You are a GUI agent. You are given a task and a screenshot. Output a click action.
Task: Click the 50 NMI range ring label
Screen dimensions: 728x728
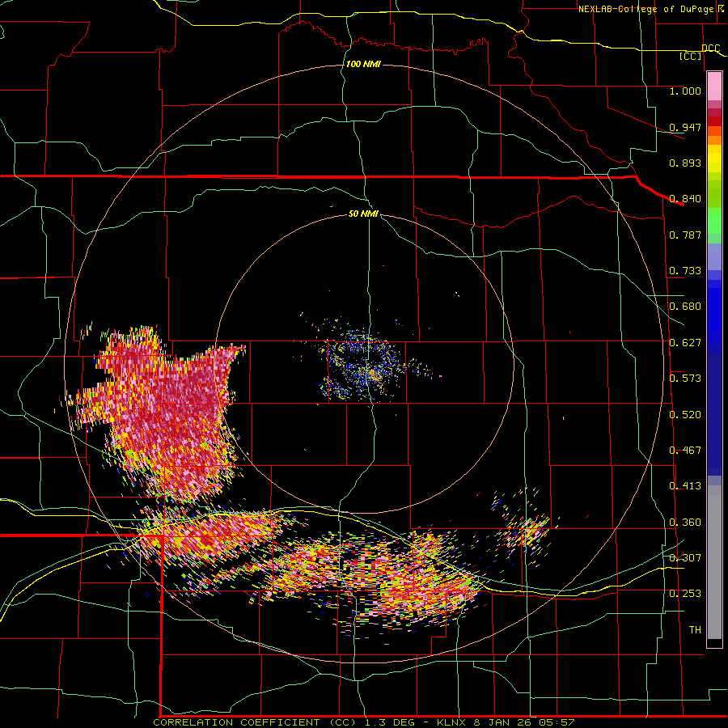[363, 214]
